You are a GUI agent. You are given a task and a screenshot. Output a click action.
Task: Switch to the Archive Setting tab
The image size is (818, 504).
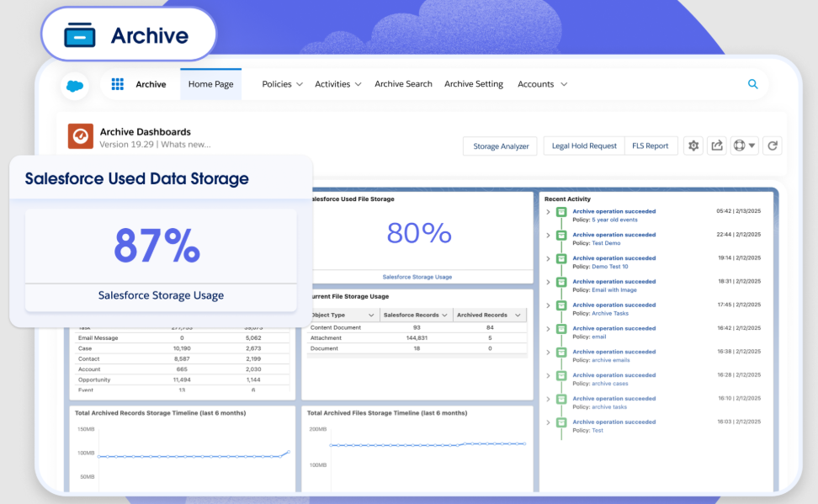pyautogui.click(x=473, y=84)
